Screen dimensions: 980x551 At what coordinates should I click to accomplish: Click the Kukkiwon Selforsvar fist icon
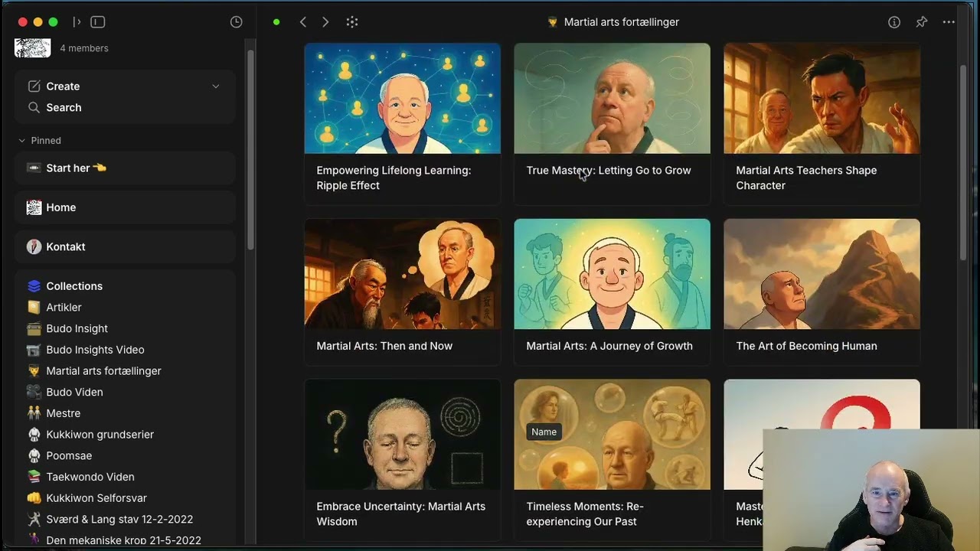tap(34, 498)
